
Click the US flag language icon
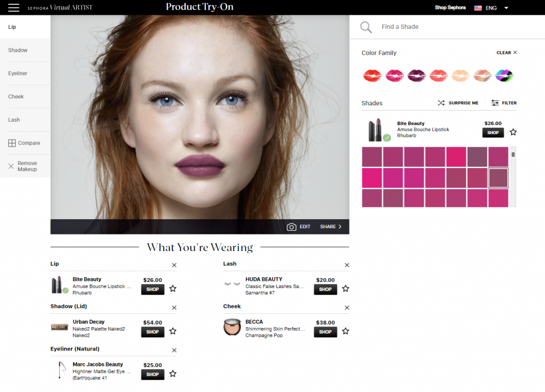pos(478,8)
